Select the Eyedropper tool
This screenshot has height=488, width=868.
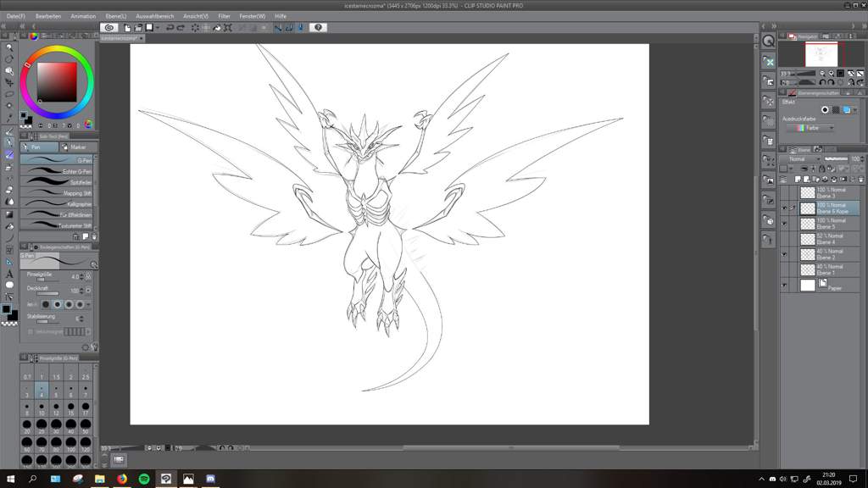point(9,117)
